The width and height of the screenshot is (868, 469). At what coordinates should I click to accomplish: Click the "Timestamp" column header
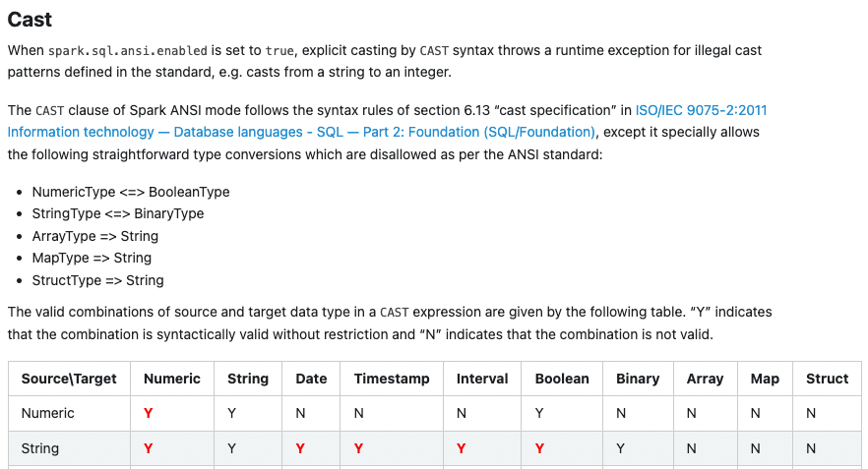click(390, 379)
